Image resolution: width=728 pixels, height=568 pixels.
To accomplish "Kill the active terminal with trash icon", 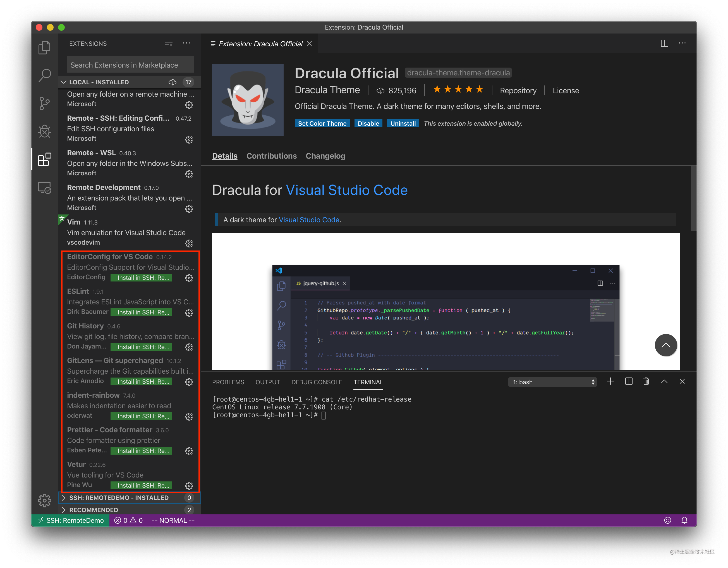I will point(646,381).
